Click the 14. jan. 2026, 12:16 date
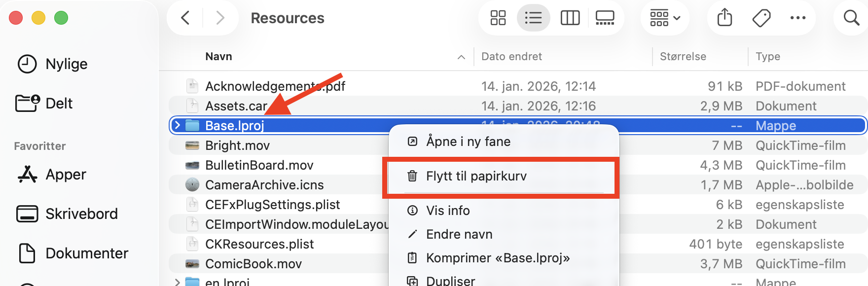868x286 pixels. click(x=539, y=106)
